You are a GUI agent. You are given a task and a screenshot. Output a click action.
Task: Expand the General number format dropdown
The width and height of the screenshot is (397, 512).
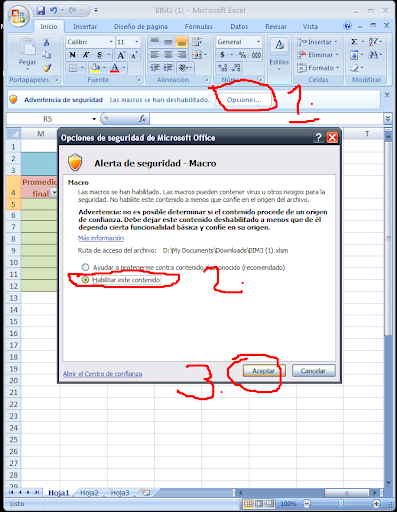[x=258, y=42]
